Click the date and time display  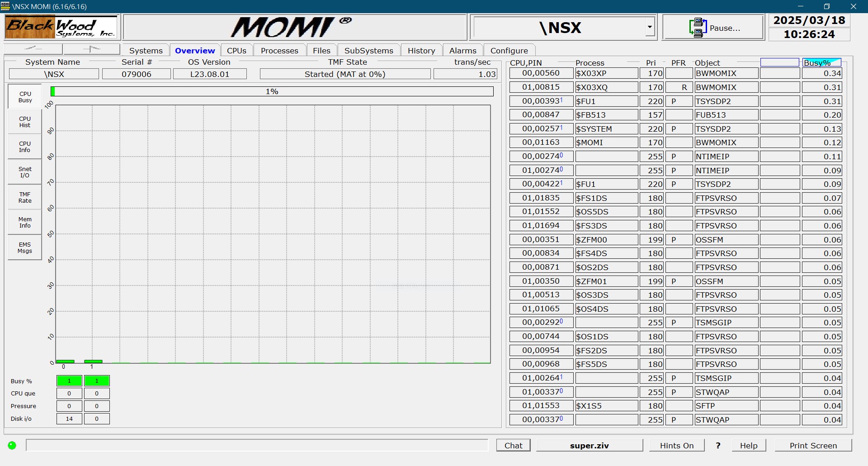pyautogui.click(x=809, y=27)
